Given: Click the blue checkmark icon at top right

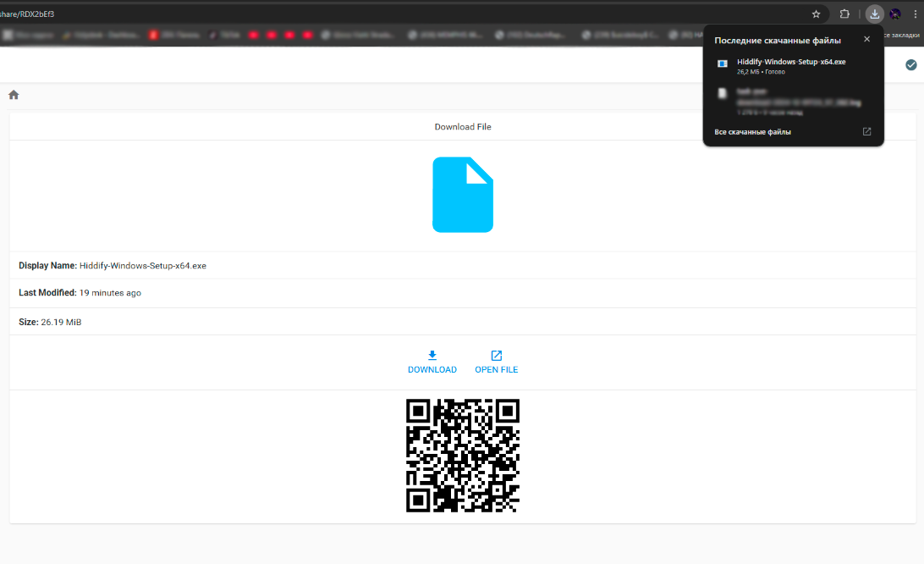Looking at the screenshot, I should (911, 65).
